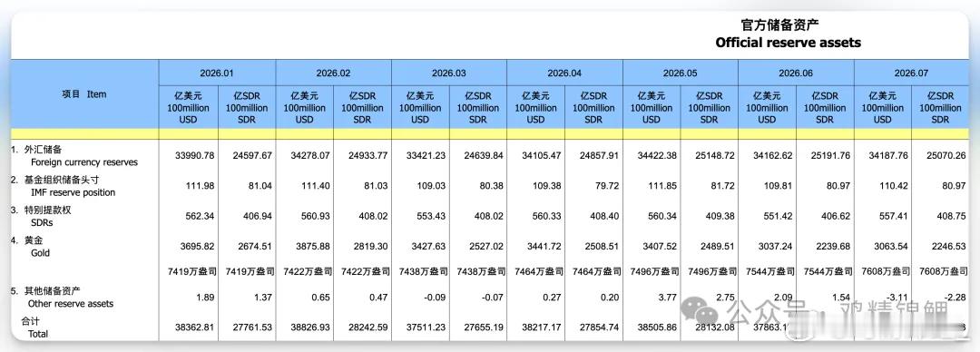Click the -3.11 other reserve assets value
Image resolution: width=980 pixels, height=352 pixels.
(x=896, y=297)
